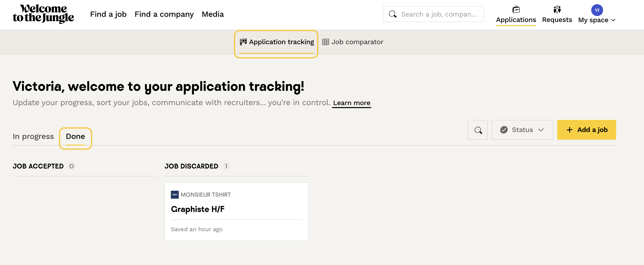Click the magnifier icon in the search bar
The height and width of the screenshot is (265, 644).
(393, 14)
